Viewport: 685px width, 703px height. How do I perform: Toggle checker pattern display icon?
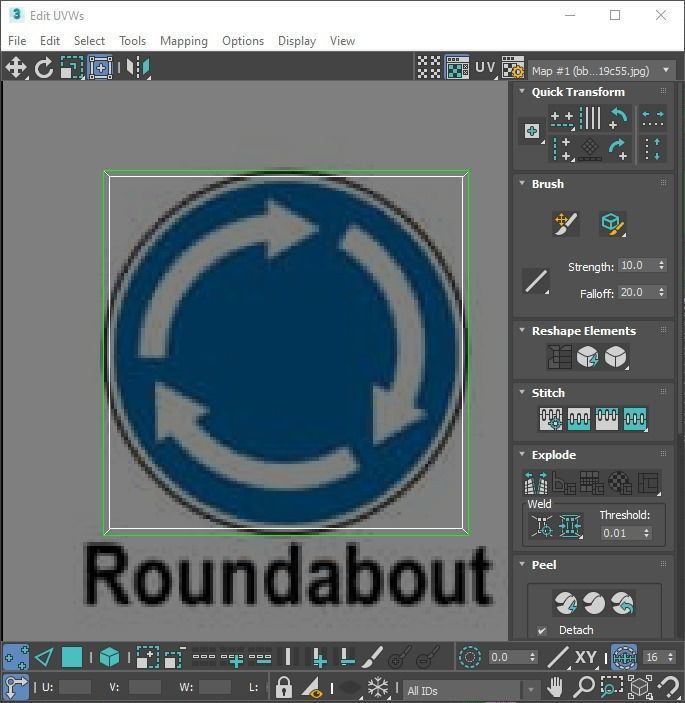tap(429, 68)
